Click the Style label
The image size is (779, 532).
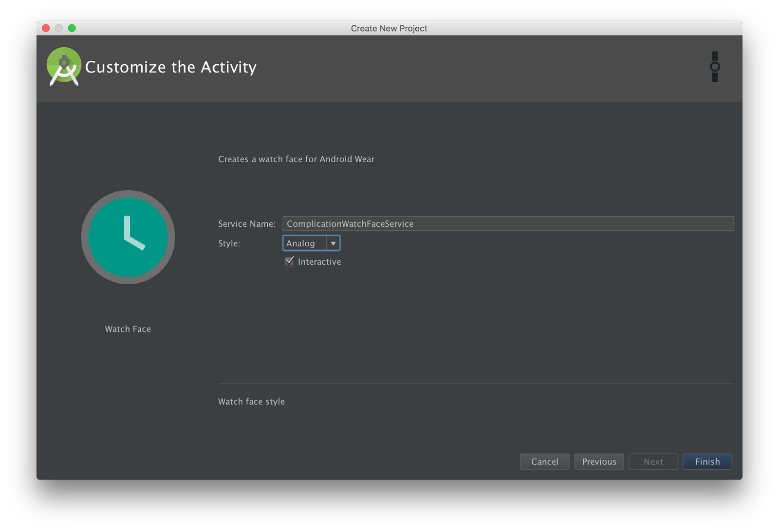click(x=229, y=243)
